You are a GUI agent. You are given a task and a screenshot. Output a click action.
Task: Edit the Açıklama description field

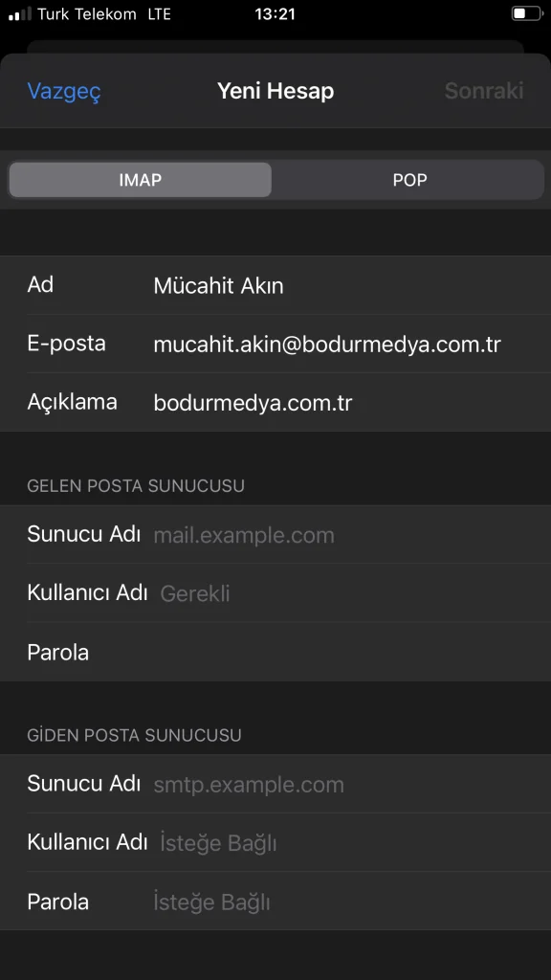coord(275,403)
